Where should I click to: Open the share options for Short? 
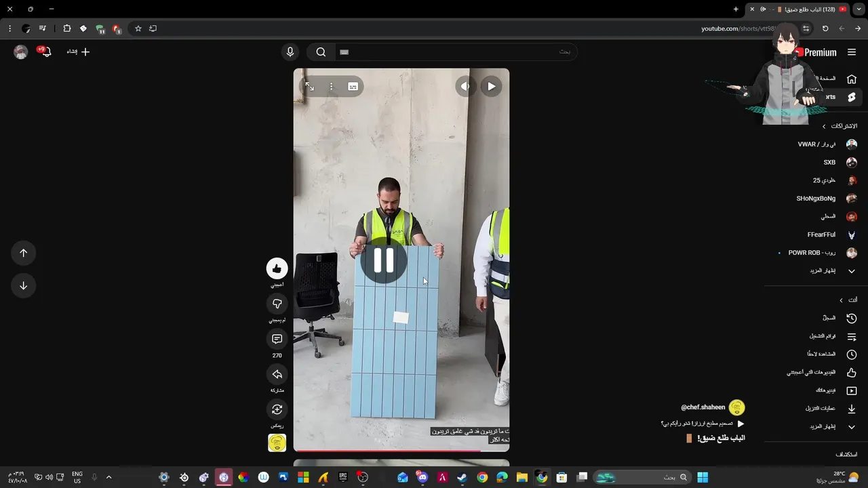[277, 374]
